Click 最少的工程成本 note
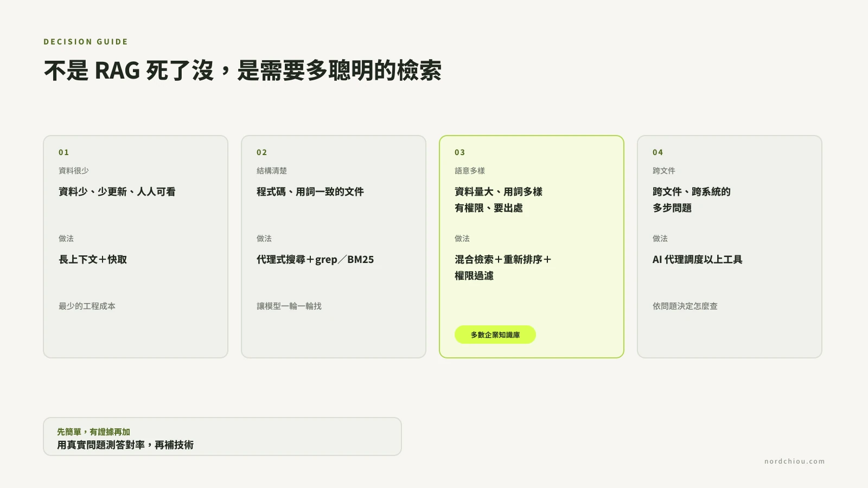 [x=87, y=306]
